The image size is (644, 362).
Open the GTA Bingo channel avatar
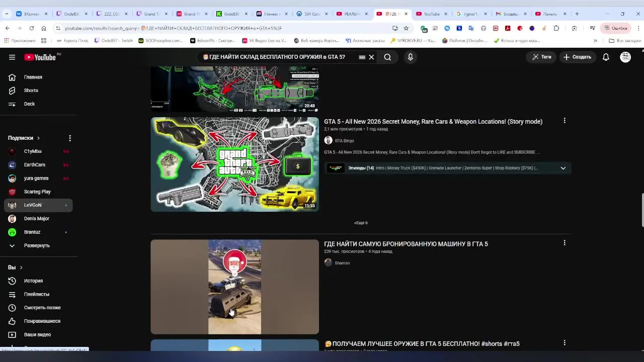328,141
